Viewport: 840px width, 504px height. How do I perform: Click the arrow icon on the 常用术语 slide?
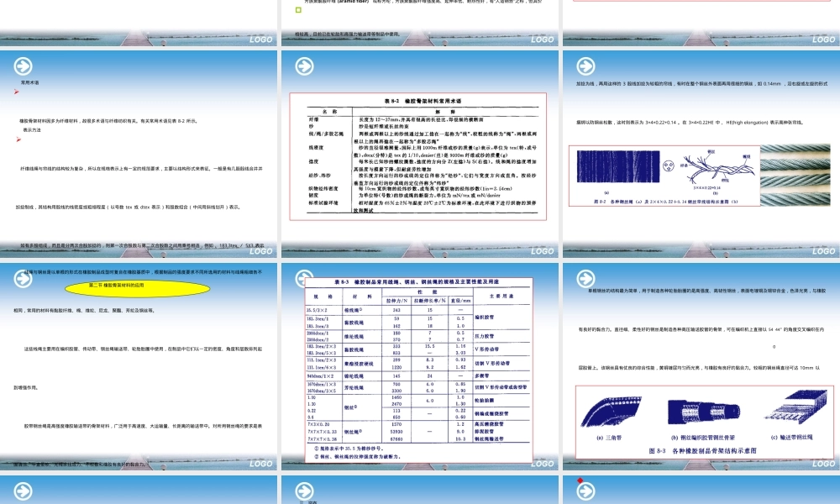23,66
